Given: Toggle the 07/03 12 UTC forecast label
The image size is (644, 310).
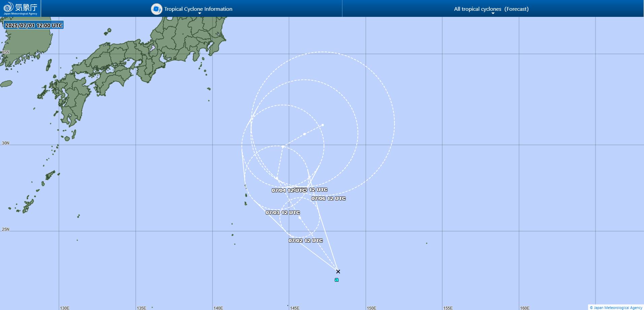Looking at the screenshot, I should point(283,213).
